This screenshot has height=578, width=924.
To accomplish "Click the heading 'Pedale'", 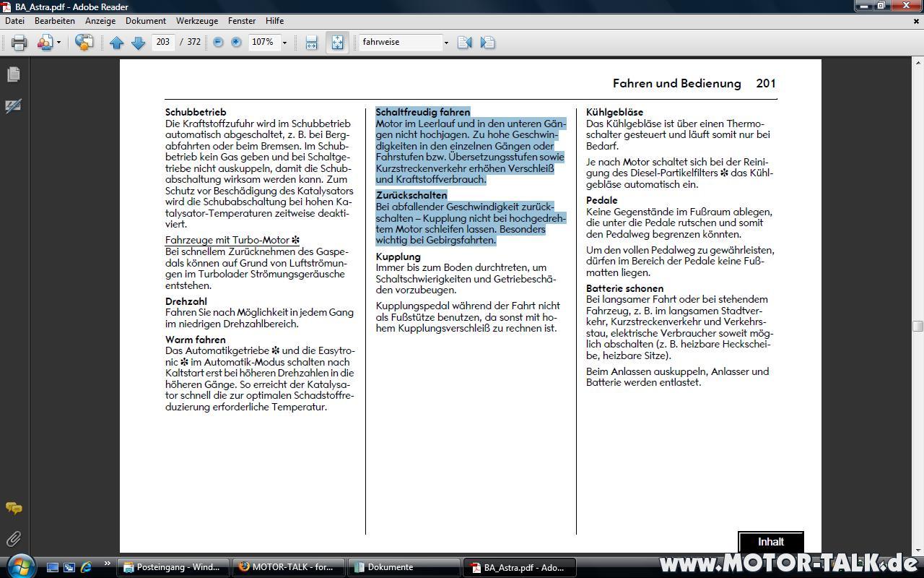I will click(x=602, y=200).
